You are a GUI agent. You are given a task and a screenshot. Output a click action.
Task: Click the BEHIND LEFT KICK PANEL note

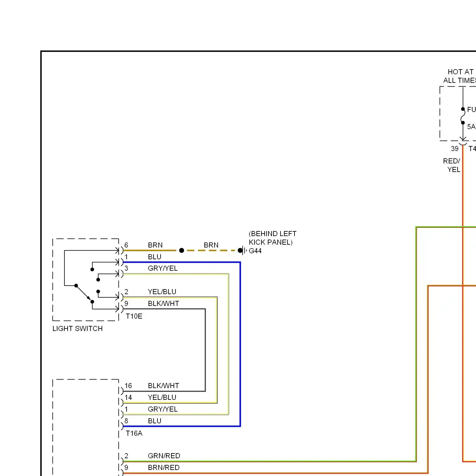[x=273, y=238]
